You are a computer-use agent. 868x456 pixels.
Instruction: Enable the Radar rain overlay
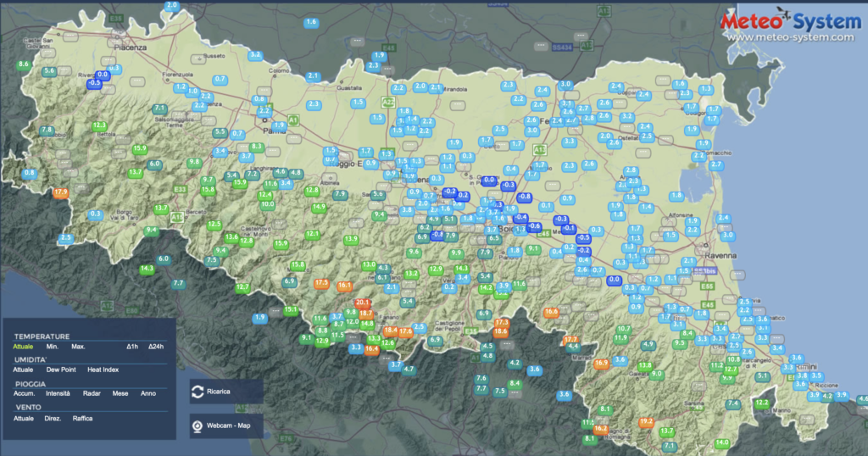[x=92, y=393]
